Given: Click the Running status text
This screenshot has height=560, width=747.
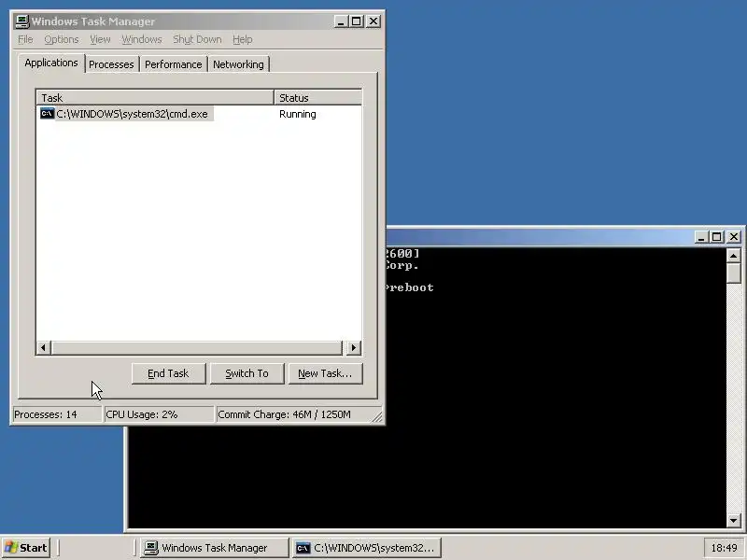Looking at the screenshot, I should (x=297, y=114).
